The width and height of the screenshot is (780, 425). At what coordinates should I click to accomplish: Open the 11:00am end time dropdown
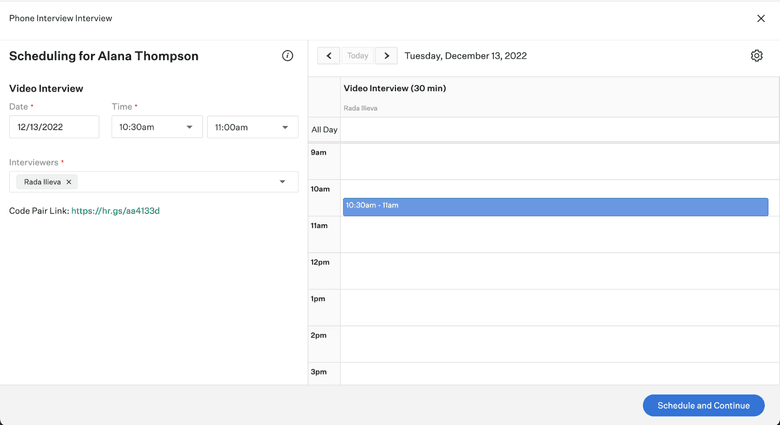pos(253,127)
